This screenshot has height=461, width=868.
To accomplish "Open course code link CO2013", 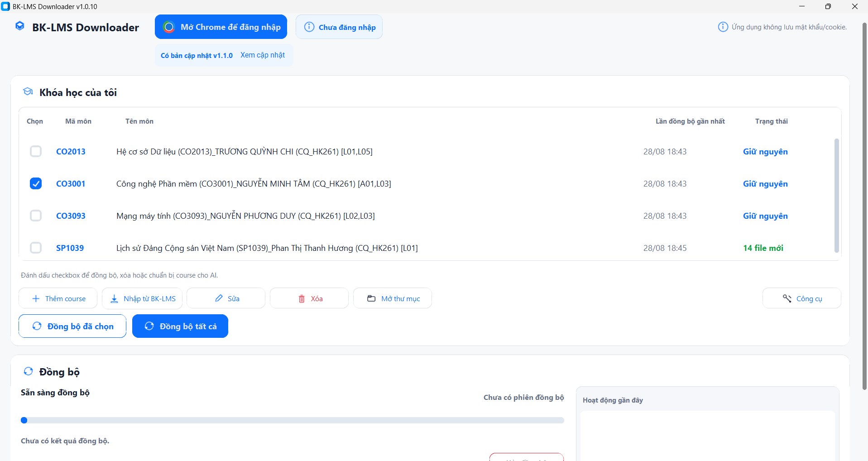I will click(x=71, y=151).
